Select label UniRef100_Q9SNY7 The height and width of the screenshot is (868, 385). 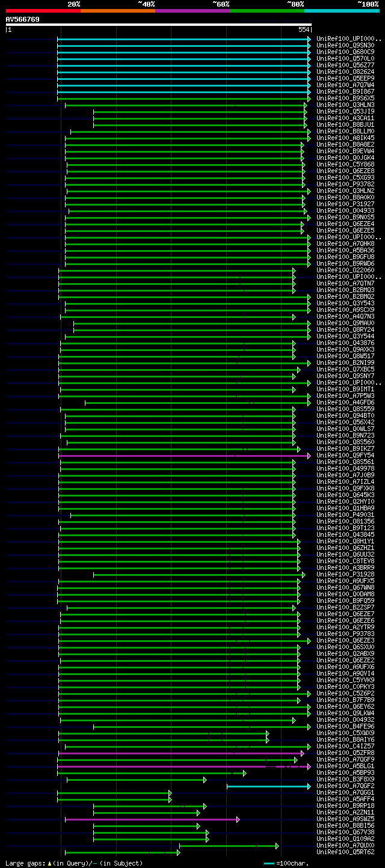[x=345, y=376]
